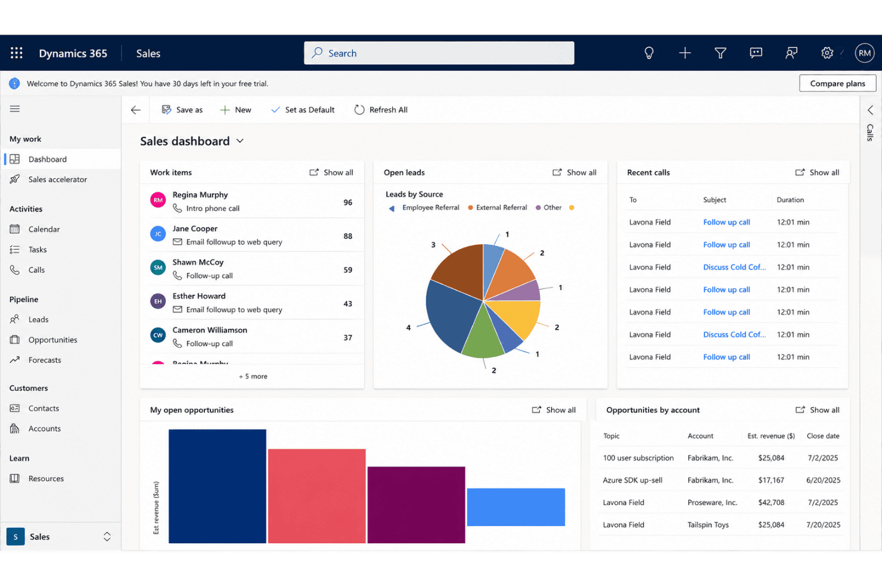This screenshot has width=882, height=588.
Task: Expand the Sales dashboard view dropdown
Action: tap(240, 141)
